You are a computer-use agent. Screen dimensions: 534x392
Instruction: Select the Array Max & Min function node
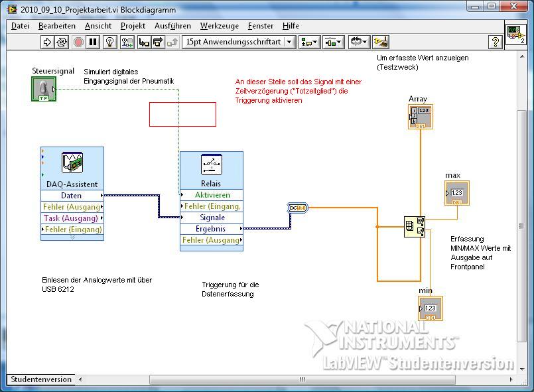point(415,227)
